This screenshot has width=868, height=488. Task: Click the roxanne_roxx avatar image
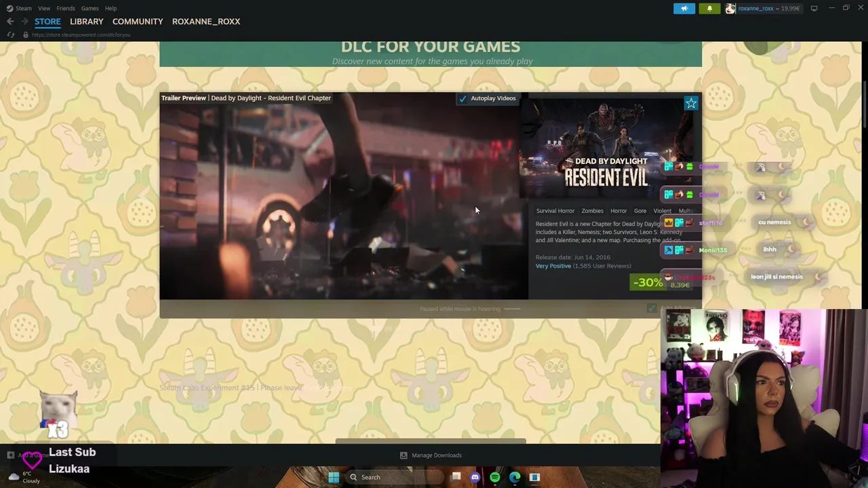click(730, 8)
